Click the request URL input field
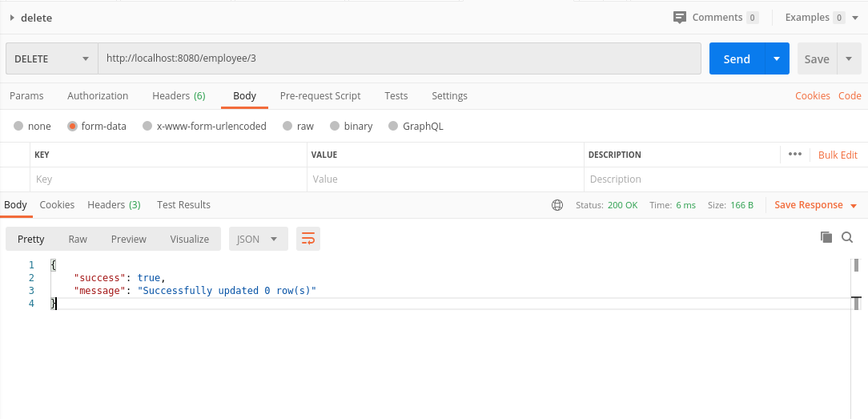 click(399, 58)
